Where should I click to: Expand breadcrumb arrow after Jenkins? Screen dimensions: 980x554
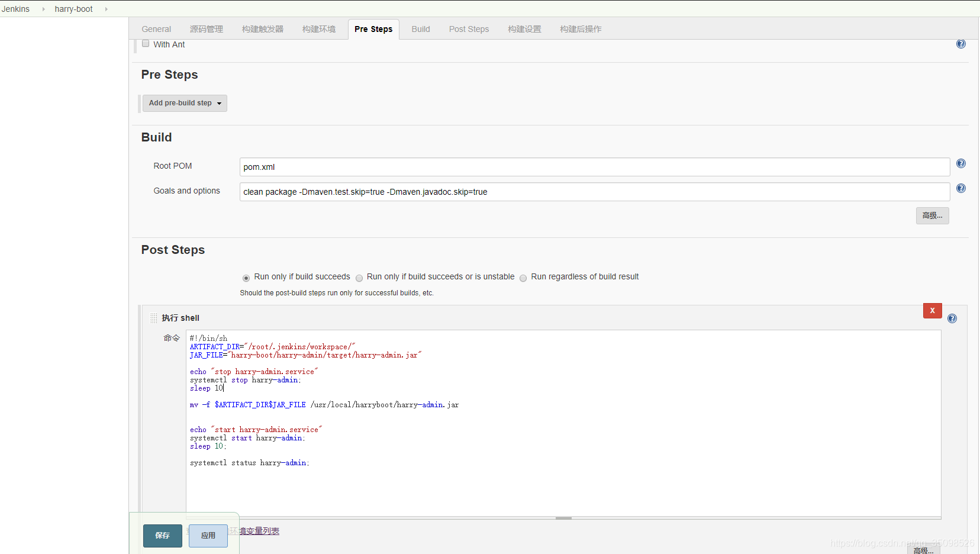(x=43, y=9)
